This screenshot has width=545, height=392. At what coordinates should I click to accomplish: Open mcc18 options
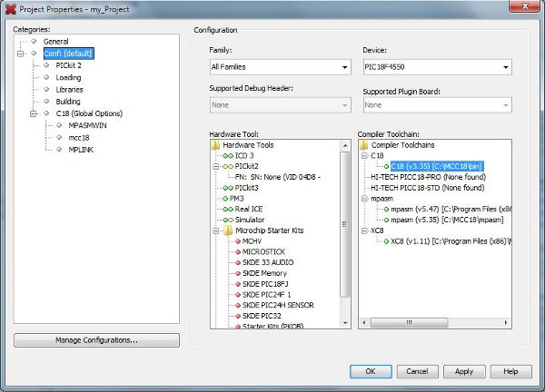(x=79, y=138)
